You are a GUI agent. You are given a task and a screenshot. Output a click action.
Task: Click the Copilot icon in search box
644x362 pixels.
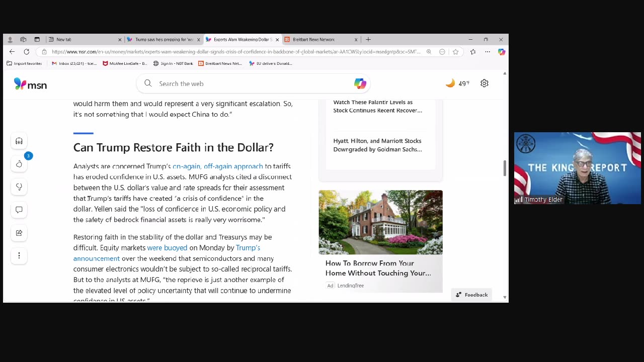point(360,83)
